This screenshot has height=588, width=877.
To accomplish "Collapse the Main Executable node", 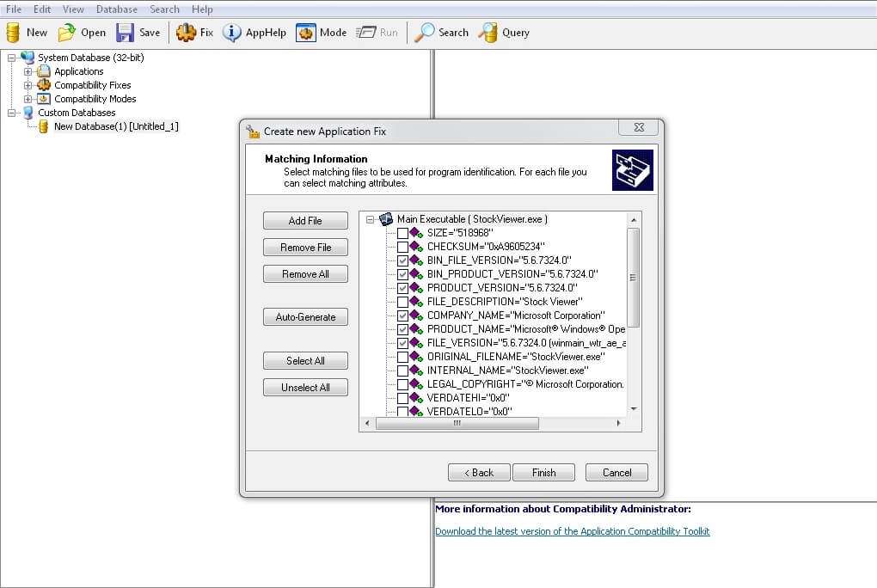I will pos(370,219).
